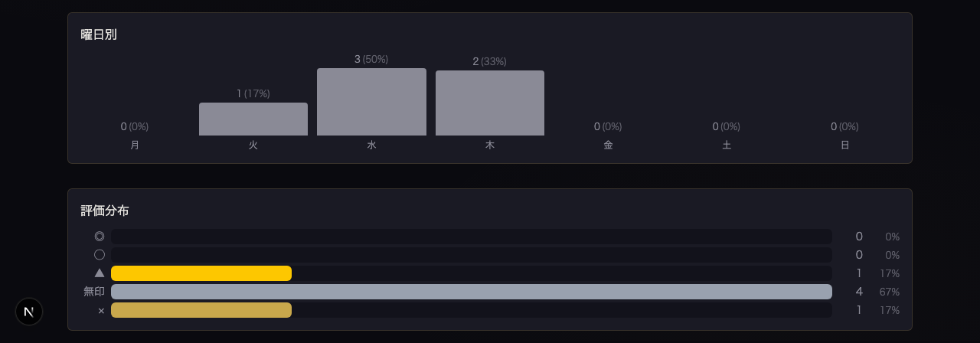Click the 67% percentage for 無印
Screen dimensions: 980x343
click(889, 292)
